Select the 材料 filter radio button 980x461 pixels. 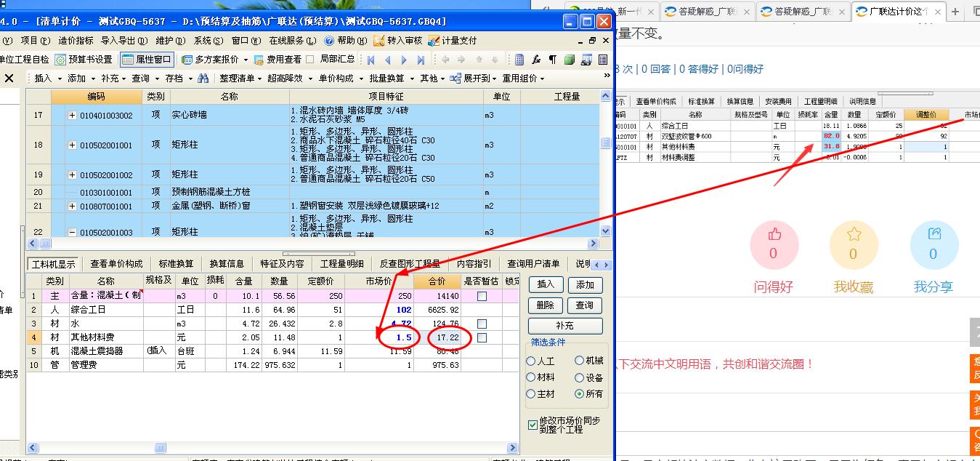(531, 377)
